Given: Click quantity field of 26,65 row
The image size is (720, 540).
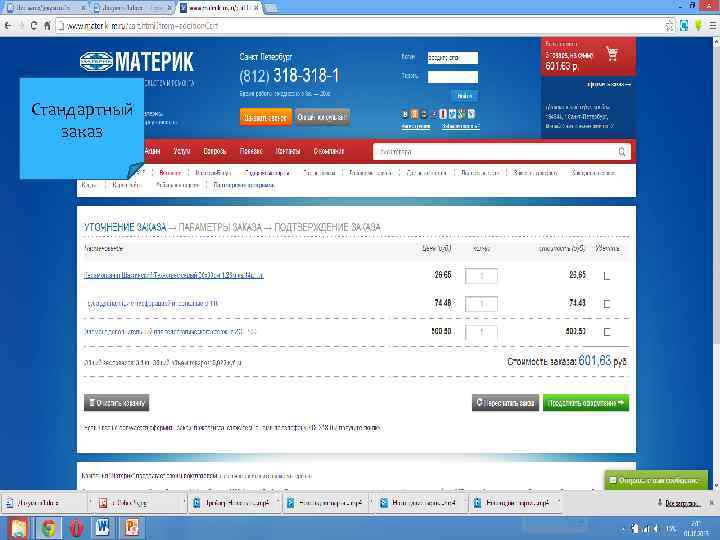Looking at the screenshot, I should [x=481, y=276].
